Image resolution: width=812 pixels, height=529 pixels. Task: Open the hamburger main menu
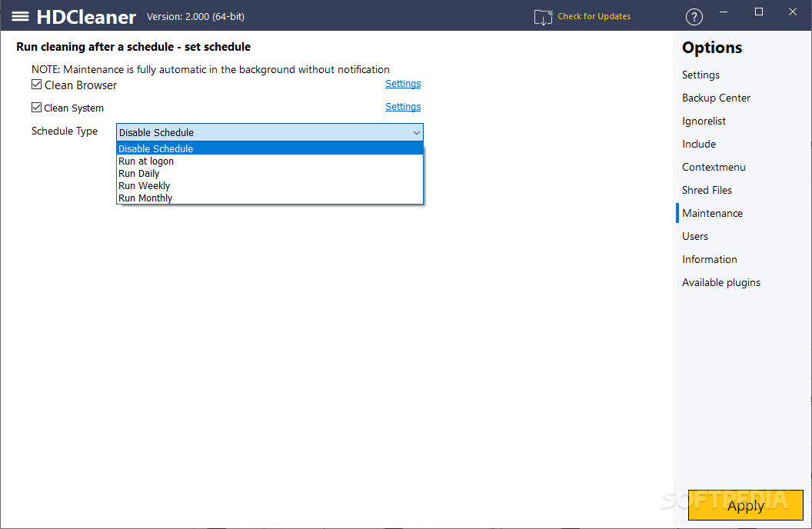pyautogui.click(x=20, y=17)
